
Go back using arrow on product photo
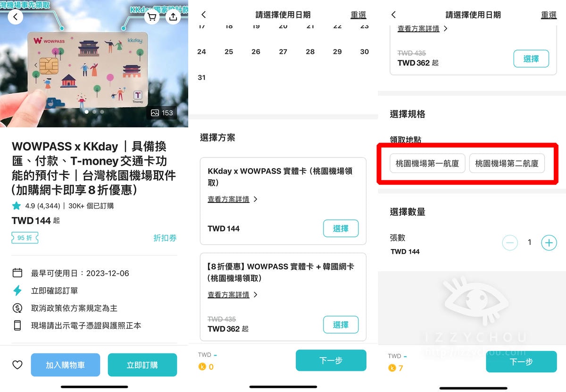[15, 17]
